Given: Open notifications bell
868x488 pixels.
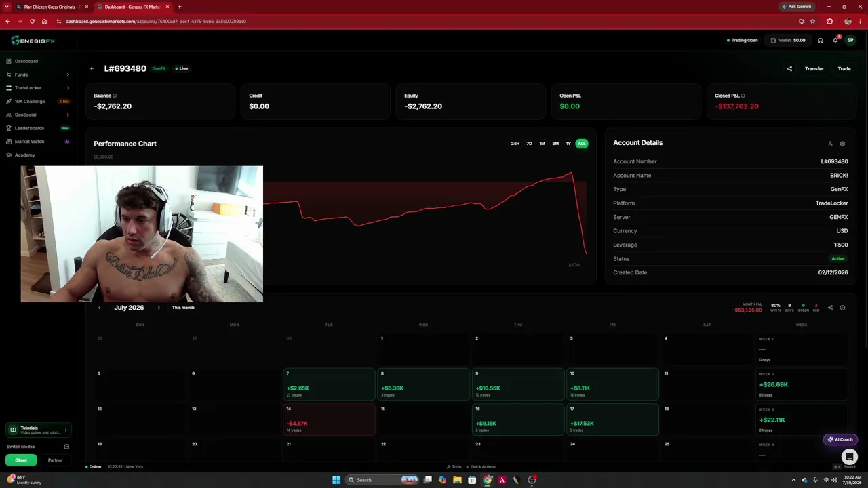Looking at the screenshot, I should click(835, 40).
